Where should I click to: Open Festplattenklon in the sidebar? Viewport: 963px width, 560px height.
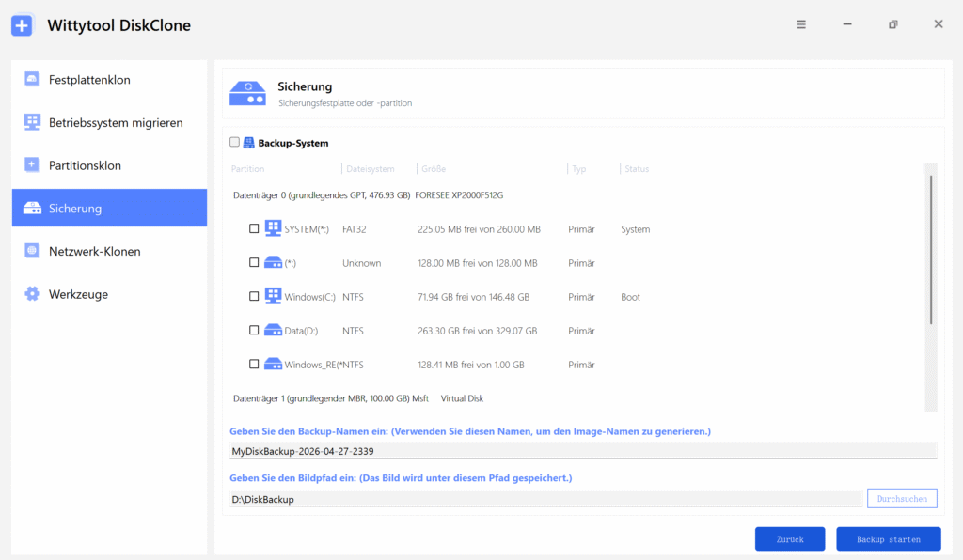coord(109,80)
